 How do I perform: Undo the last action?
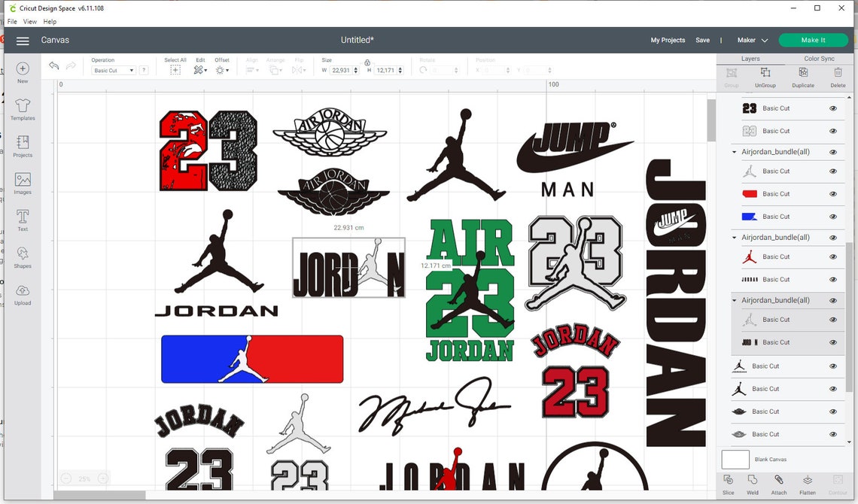pos(53,65)
